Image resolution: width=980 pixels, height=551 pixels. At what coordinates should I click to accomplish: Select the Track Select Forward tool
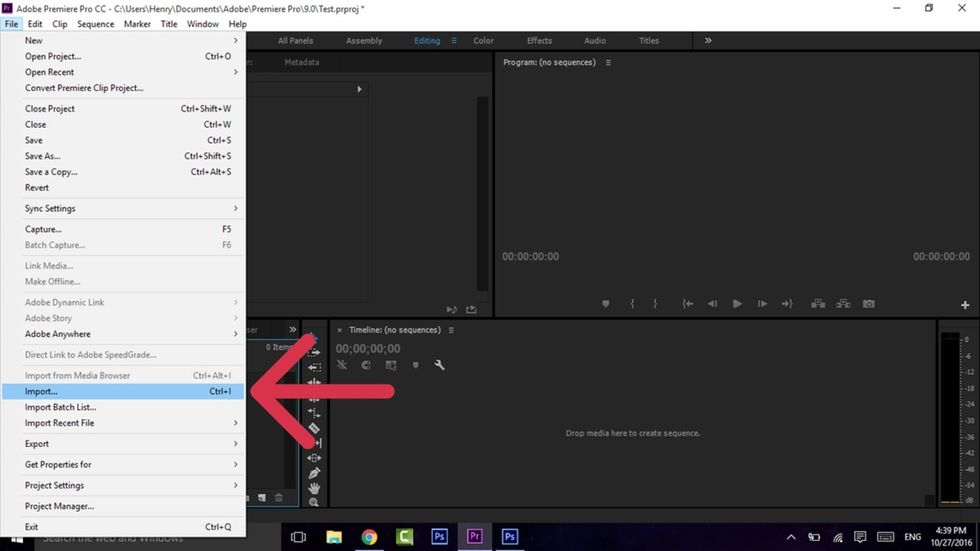tap(314, 352)
